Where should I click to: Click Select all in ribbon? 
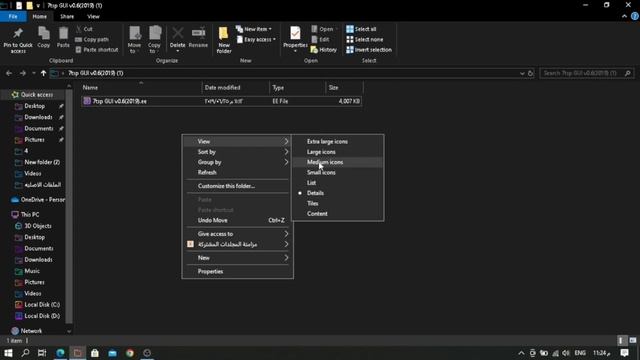tap(361, 29)
